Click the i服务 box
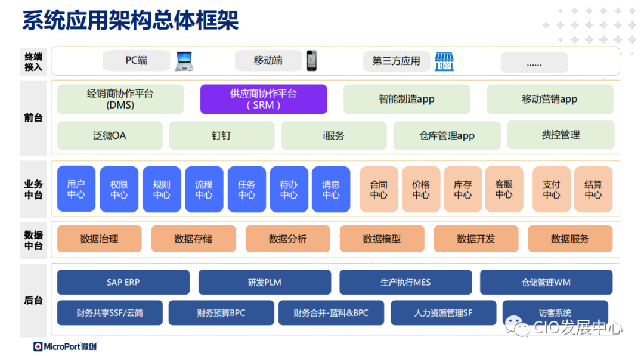644x356 pixels. click(x=334, y=135)
